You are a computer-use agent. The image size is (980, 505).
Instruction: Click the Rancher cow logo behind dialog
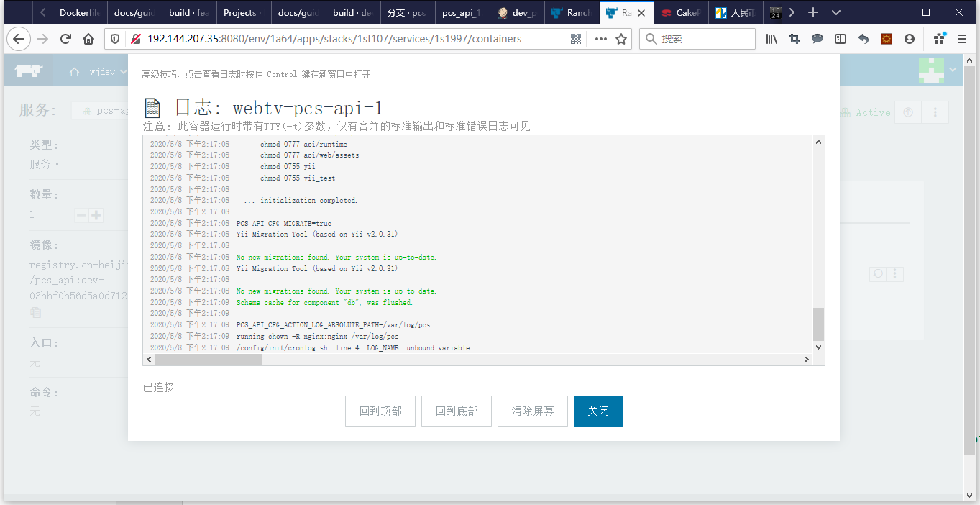(x=29, y=71)
